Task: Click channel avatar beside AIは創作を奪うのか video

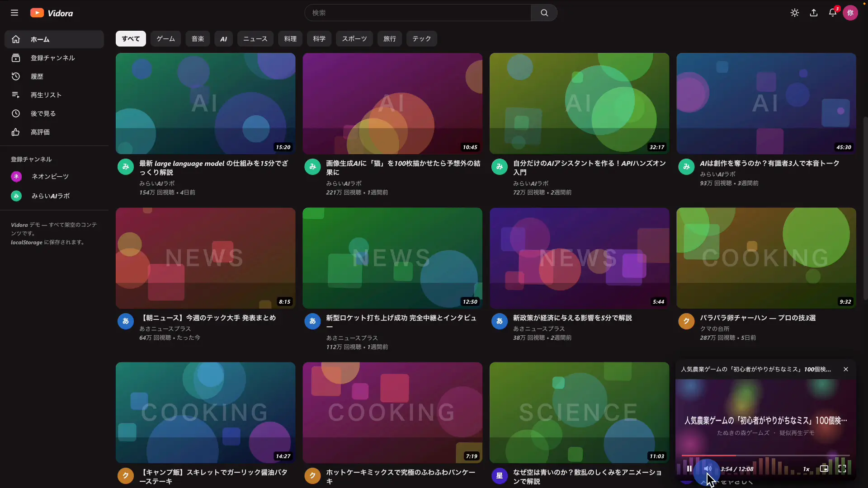Action: tap(686, 167)
